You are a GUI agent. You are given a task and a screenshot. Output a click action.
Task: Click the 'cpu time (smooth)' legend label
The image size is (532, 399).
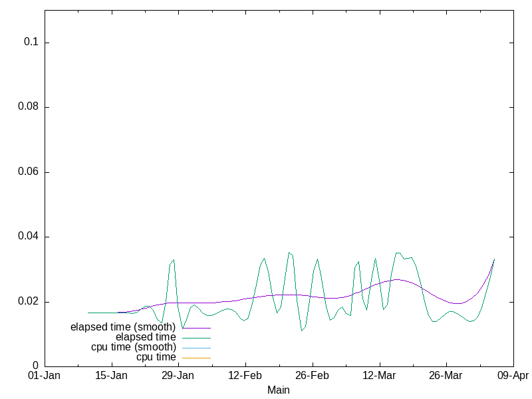point(134,347)
